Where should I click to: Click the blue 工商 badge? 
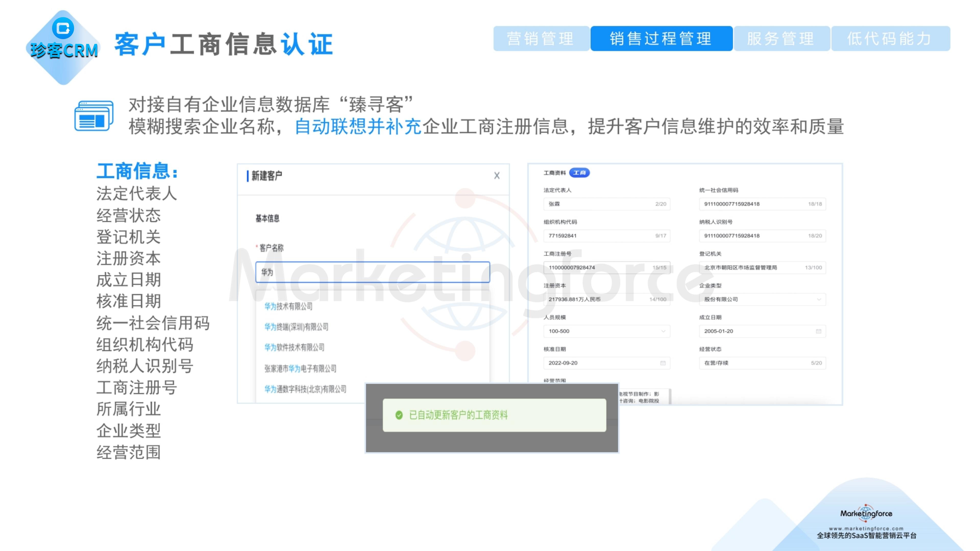(579, 173)
